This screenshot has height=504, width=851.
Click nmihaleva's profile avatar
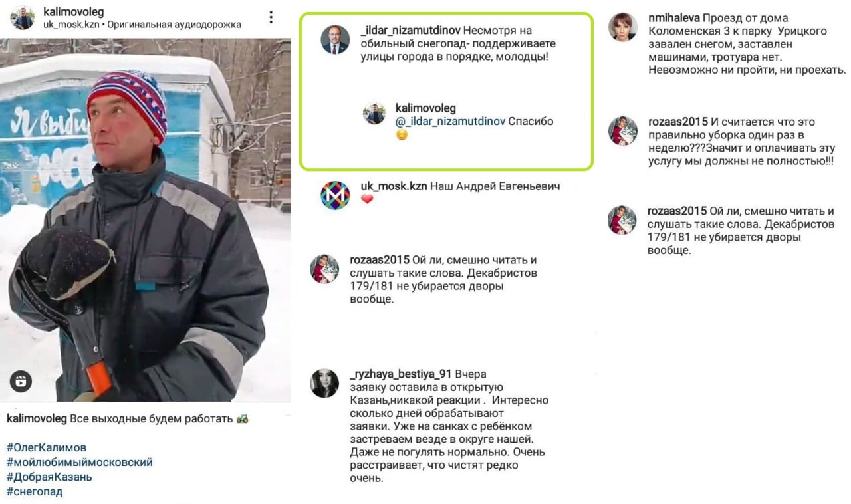click(623, 27)
